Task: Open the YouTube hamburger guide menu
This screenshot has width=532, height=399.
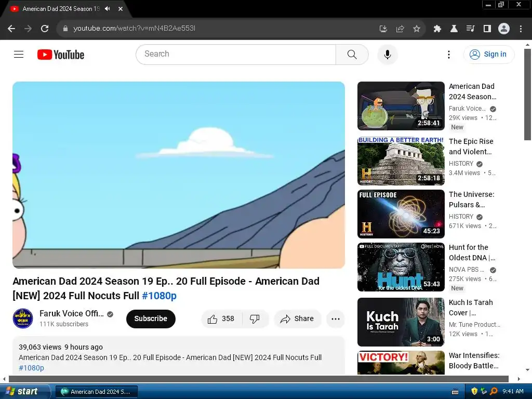Action: pyautogui.click(x=19, y=54)
